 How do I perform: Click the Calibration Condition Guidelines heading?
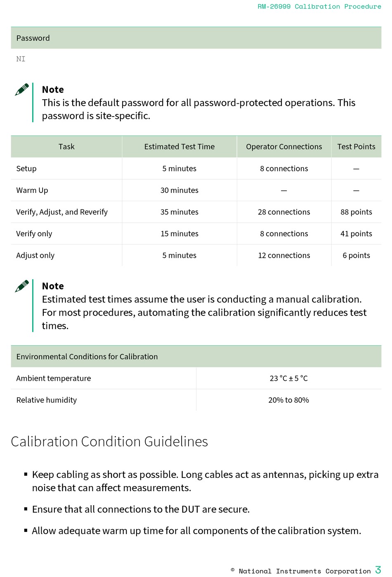point(109,442)
